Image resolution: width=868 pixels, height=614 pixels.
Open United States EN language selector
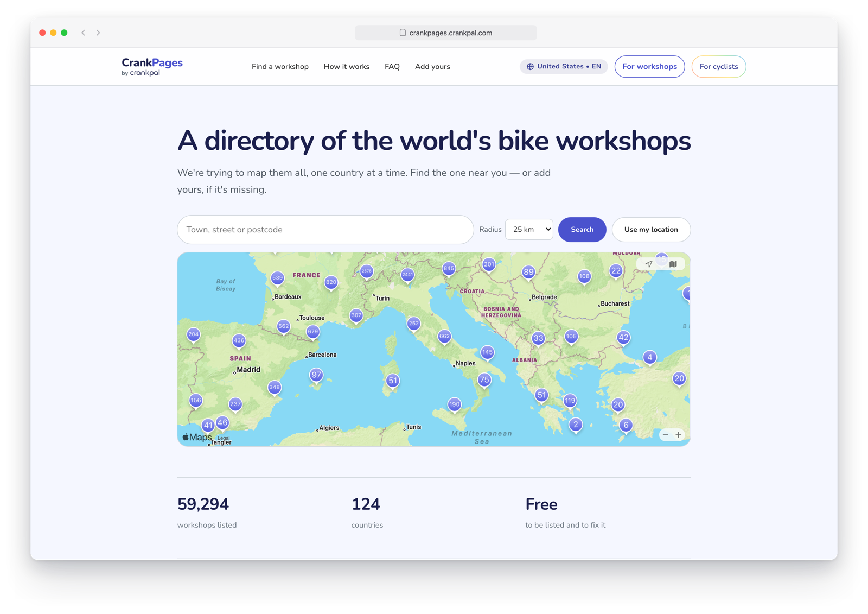pos(564,66)
